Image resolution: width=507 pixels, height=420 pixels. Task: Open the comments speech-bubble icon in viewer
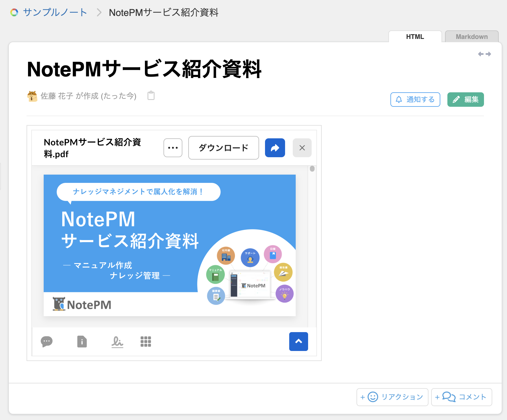[47, 342]
